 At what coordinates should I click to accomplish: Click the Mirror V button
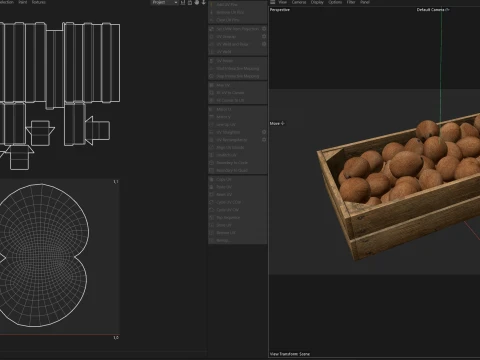[237, 117]
